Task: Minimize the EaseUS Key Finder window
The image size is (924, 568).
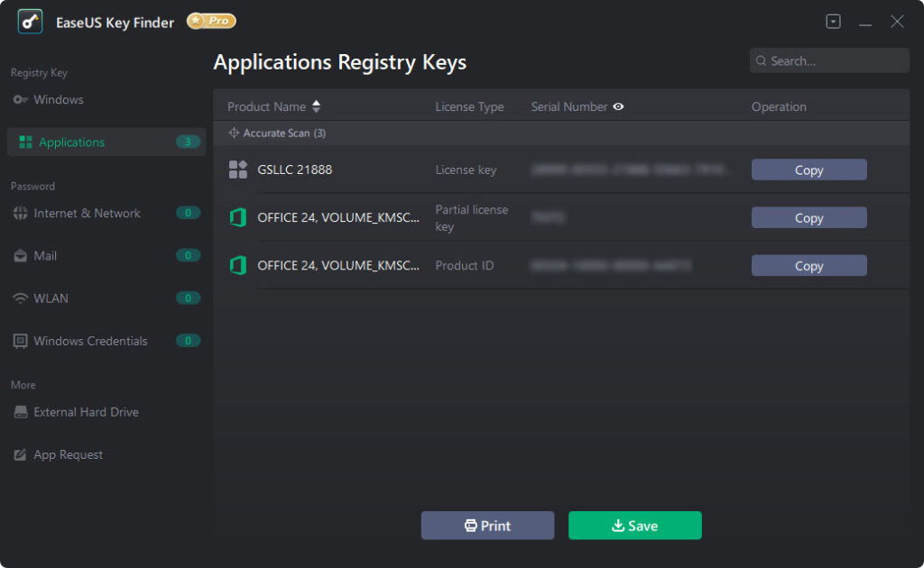Action: click(x=865, y=23)
